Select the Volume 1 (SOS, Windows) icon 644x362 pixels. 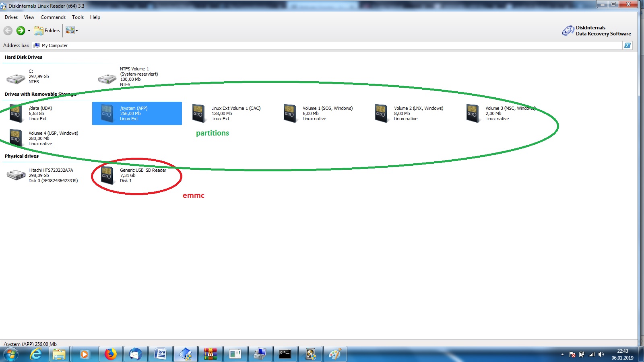pyautogui.click(x=290, y=113)
